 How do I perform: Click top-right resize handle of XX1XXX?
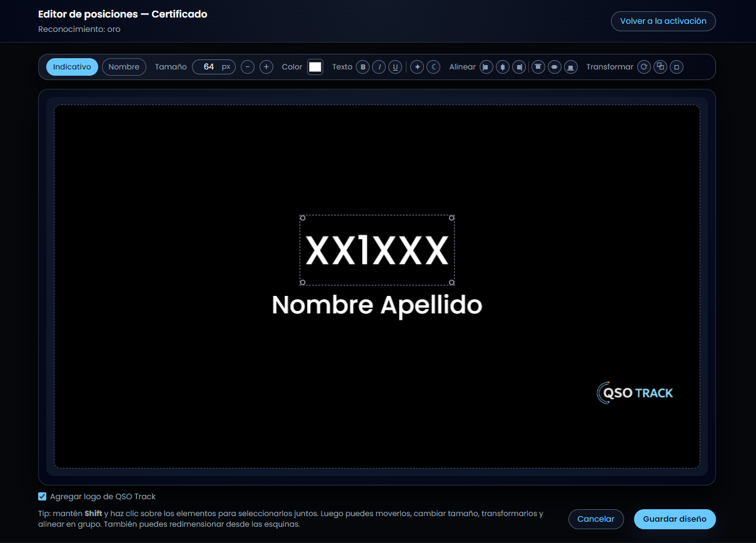pyautogui.click(x=452, y=218)
